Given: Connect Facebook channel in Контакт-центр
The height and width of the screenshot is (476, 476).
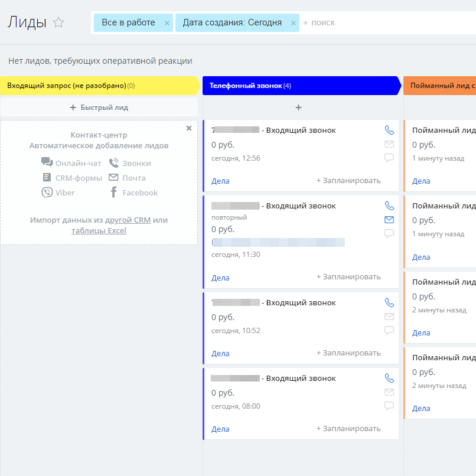Looking at the screenshot, I should pos(134,193).
